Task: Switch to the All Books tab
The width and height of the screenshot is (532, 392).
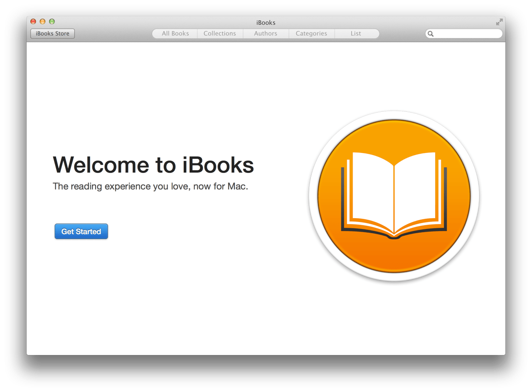Action: click(175, 34)
